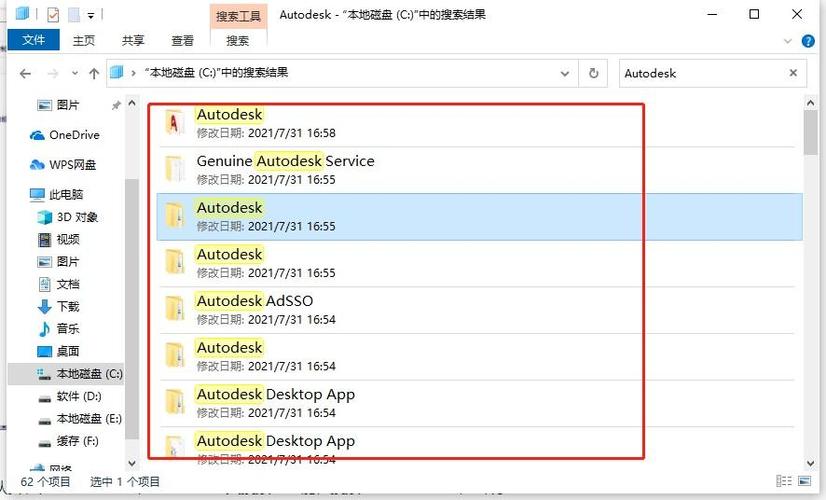Select the highlighted Autodesk folder result
Image resolution: width=826 pixels, height=500 pixels.
[x=479, y=217]
